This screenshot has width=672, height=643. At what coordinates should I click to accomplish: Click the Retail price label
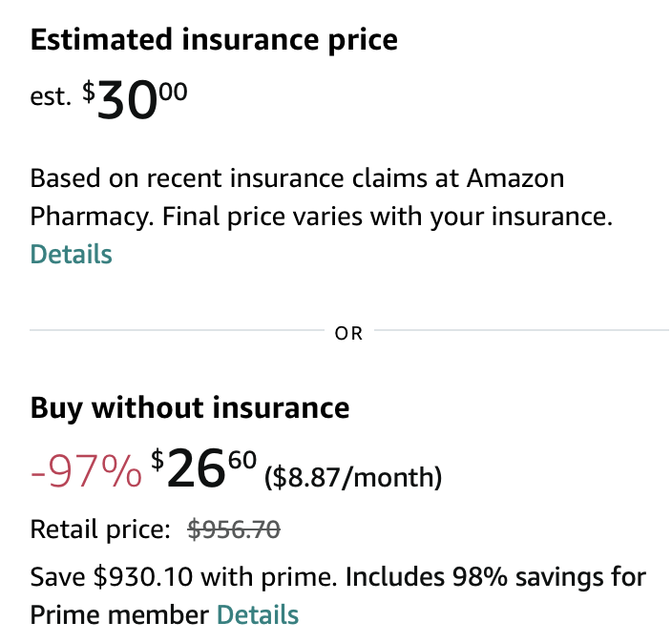tap(100, 529)
